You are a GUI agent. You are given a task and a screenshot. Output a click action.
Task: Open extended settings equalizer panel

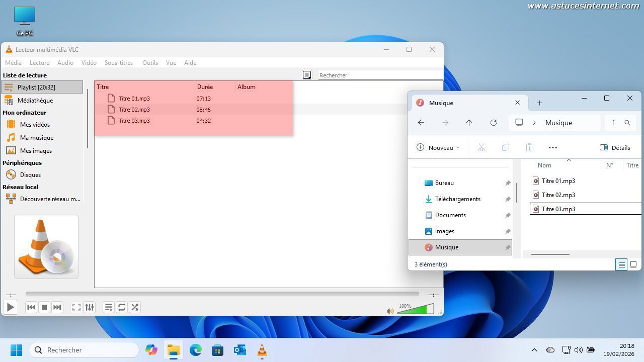(90, 307)
